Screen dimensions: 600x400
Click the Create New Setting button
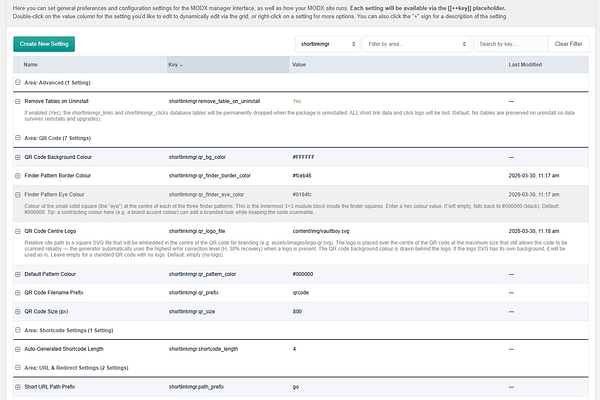(x=44, y=44)
